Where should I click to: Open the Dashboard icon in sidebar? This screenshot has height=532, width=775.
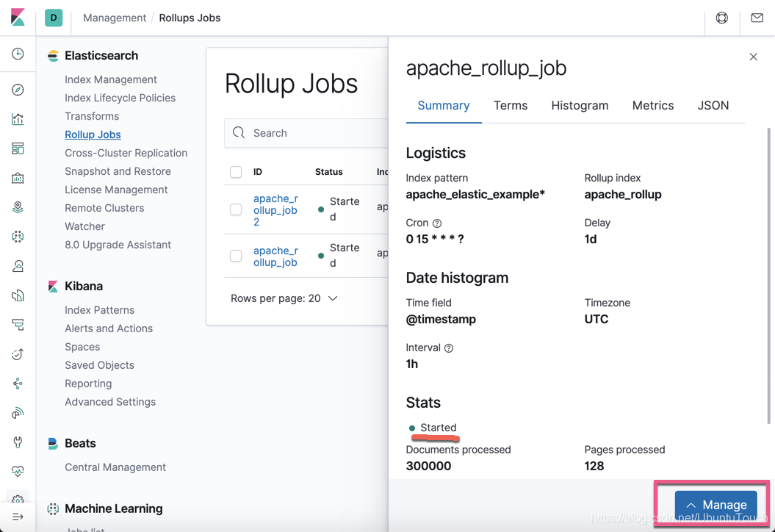(18, 148)
